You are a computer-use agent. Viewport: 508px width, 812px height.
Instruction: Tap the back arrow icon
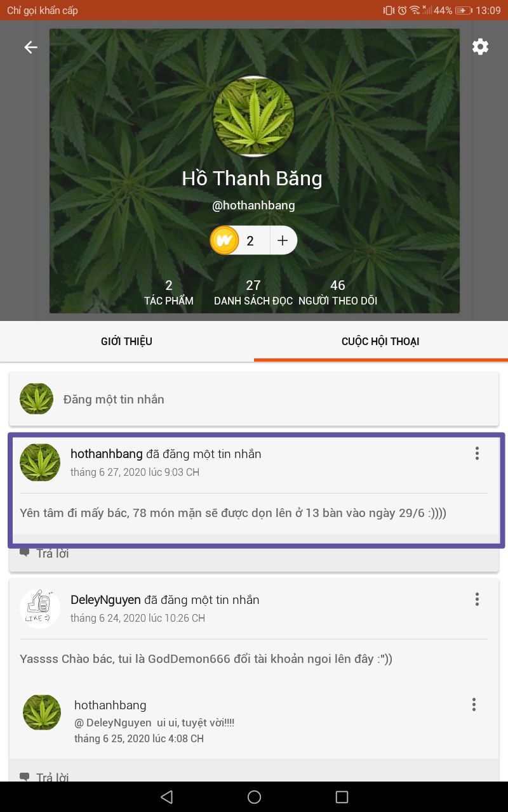pyautogui.click(x=30, y=47)
